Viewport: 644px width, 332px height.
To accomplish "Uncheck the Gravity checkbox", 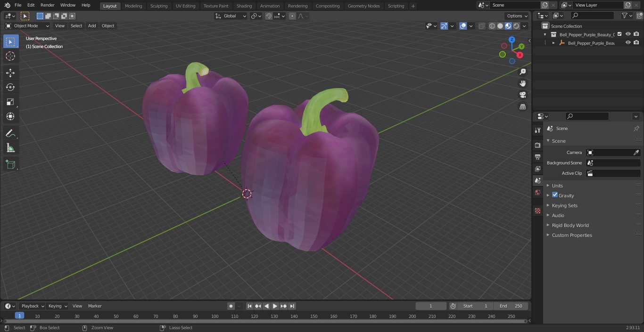I will pyautogui.click(x=555, y=195).
